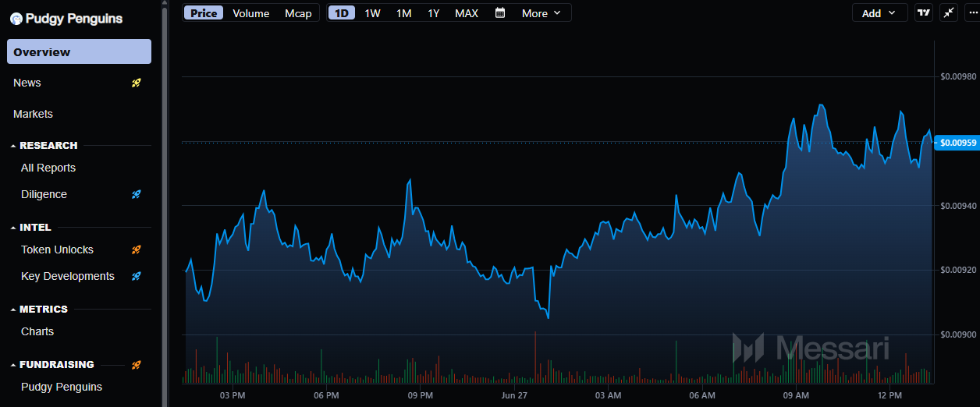Viewport: 980px width, 407px height.
Task: Click the $0.00920 price axis label
Action: (x=957, y=270)
